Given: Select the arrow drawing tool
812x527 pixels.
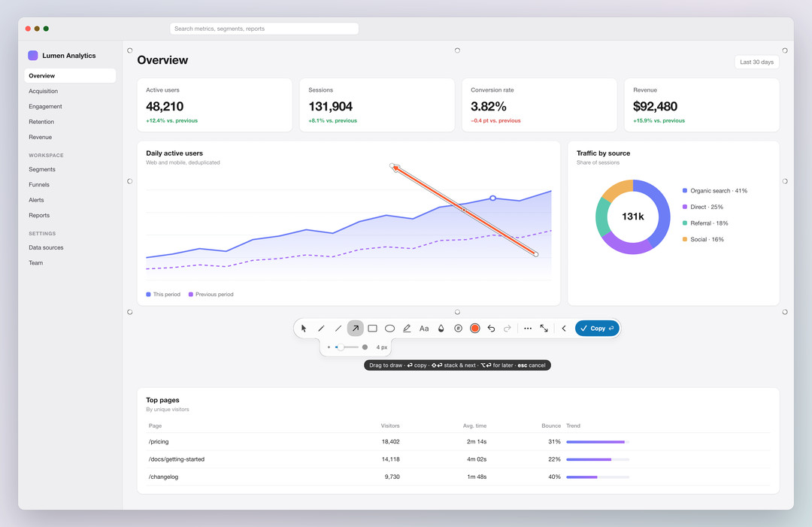Looking at the screenshot, I should point(355,329).
